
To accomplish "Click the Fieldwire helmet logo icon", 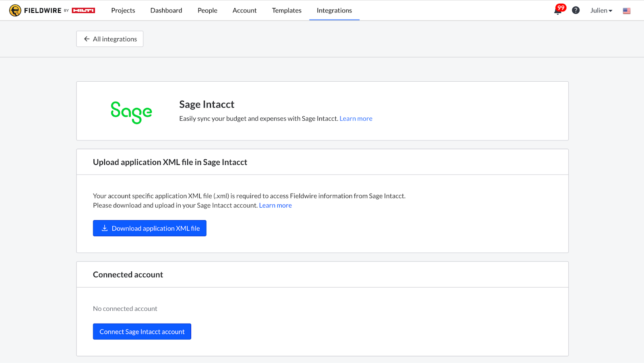I will pos(15,10).
